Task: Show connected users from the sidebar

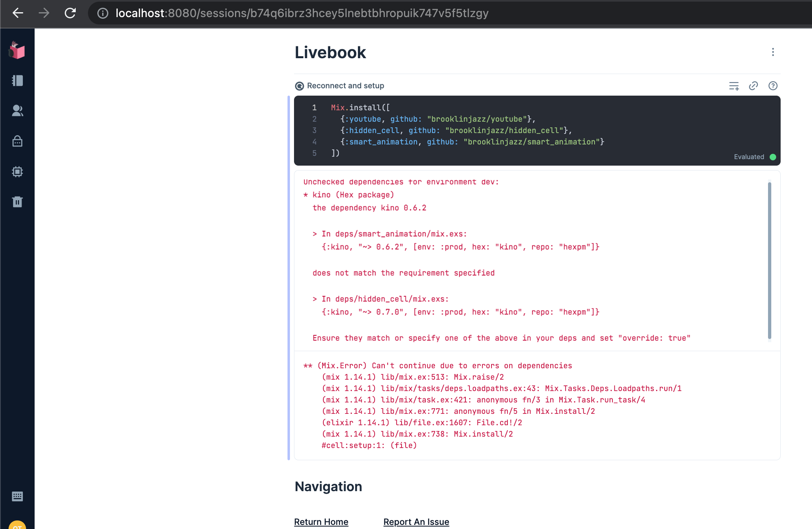Action: coord(17,111)
